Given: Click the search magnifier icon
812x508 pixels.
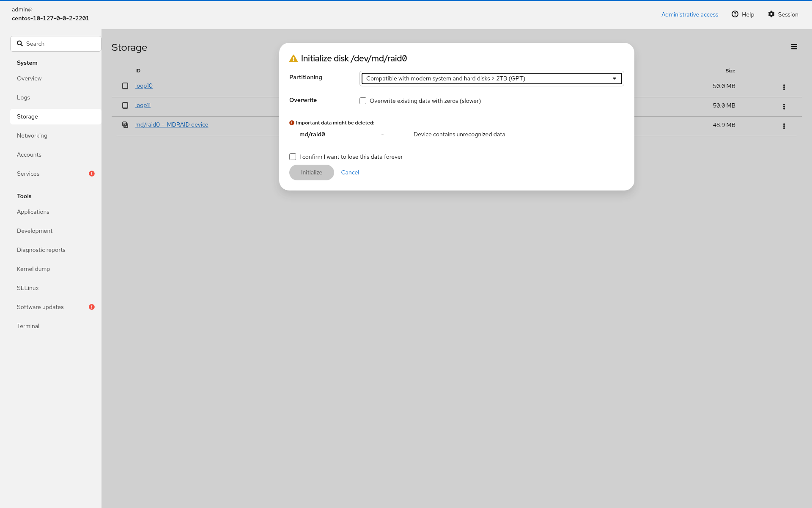Looking at the screenshot, I should coord(20,44).
